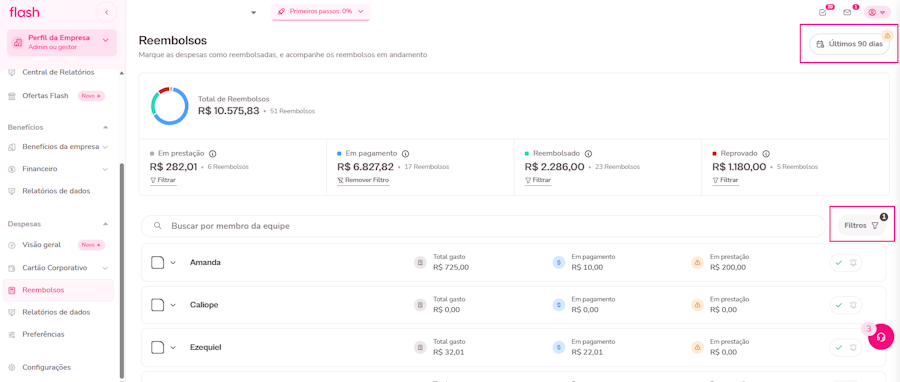
Task: Open the user profile avatar menu
Action: 877,12
